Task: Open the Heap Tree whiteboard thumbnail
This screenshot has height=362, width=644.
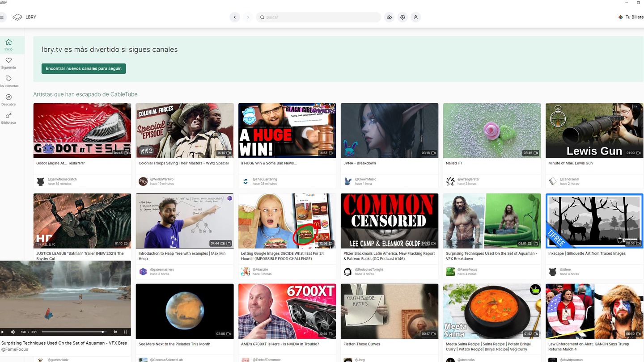Action: [x=185, y=221]
